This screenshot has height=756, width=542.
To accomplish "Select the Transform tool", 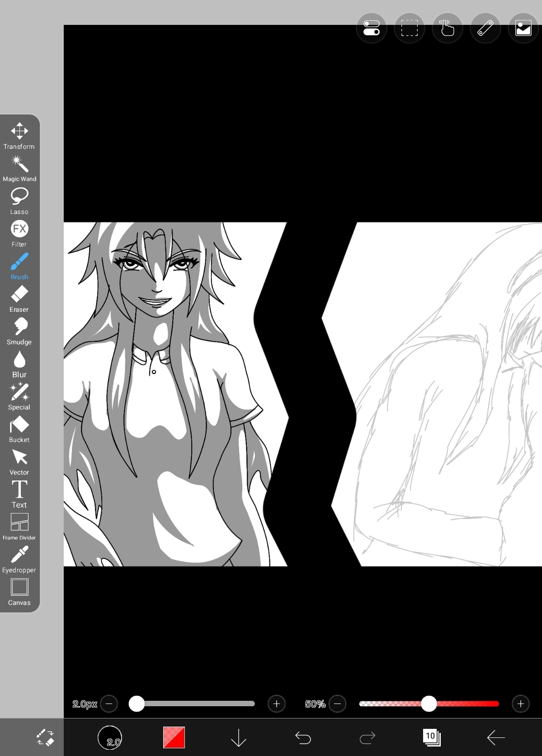I will pos(19,136).
